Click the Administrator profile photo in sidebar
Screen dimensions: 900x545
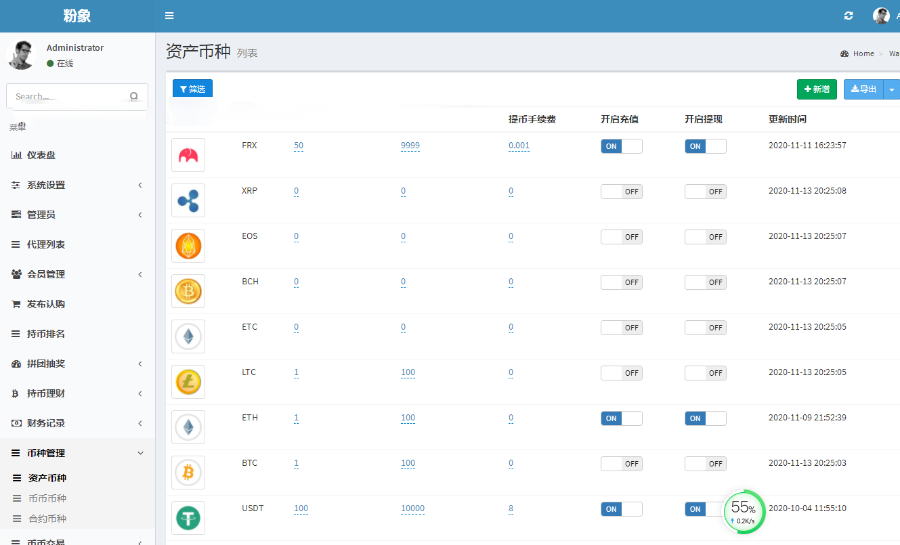(x=21, y=55)
